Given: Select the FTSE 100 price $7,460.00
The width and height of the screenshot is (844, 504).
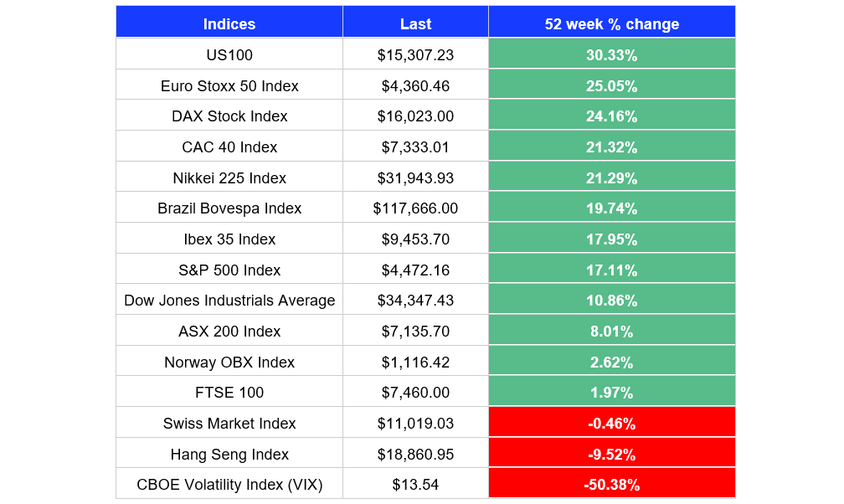Looking at the screenshot, I should pos(415,393).
